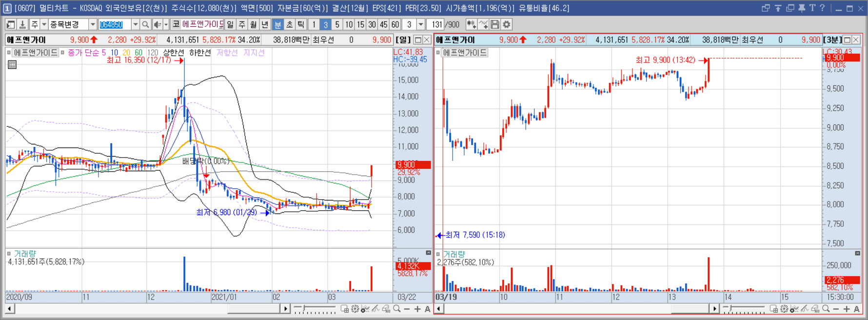Click the panel layout icon at toolbar start
The image size is (868, 320).
(11, 24)
